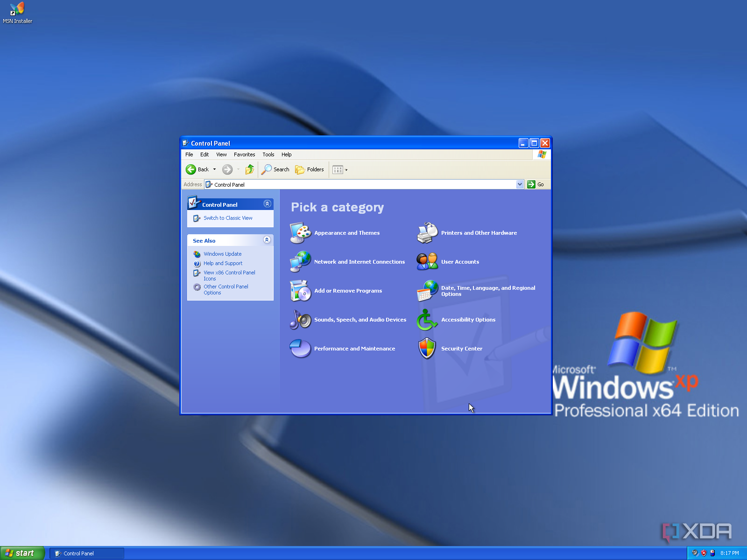
Task: Click the Control Panel taskbar button
Action: [87, 553]
